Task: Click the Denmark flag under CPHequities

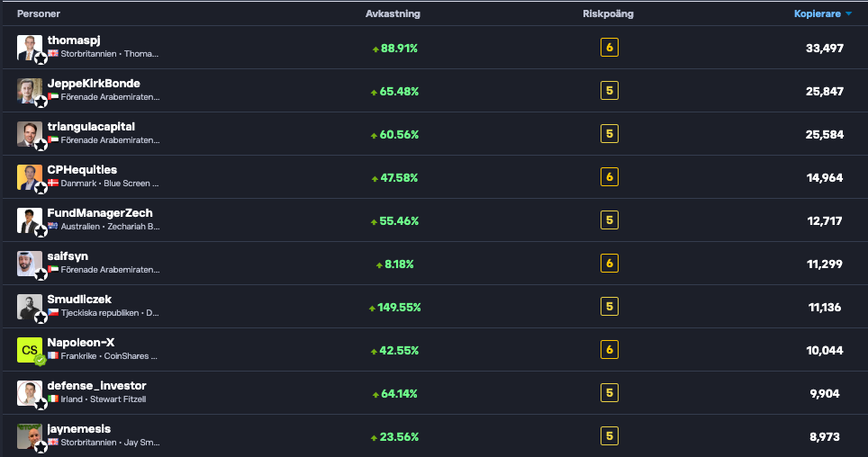Action: 53,183
